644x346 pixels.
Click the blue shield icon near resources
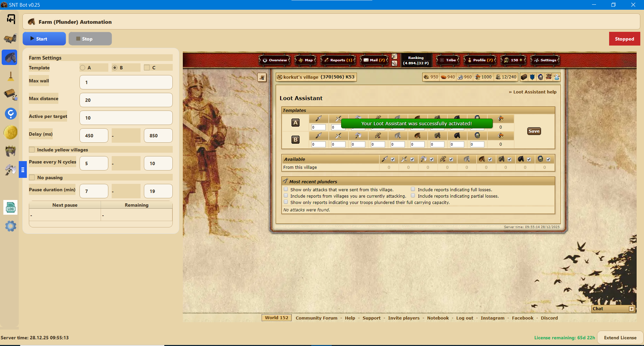click(x=532, y=77)
